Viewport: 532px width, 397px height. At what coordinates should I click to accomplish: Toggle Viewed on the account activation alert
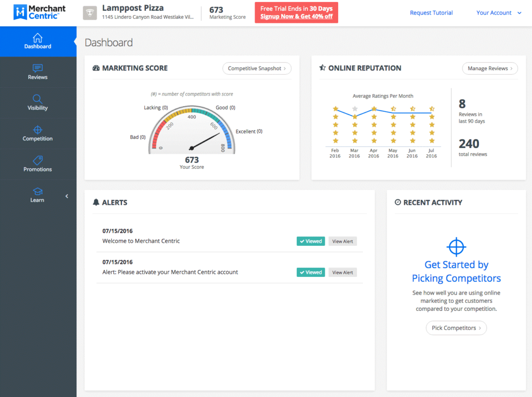click(x=310, y=272)
